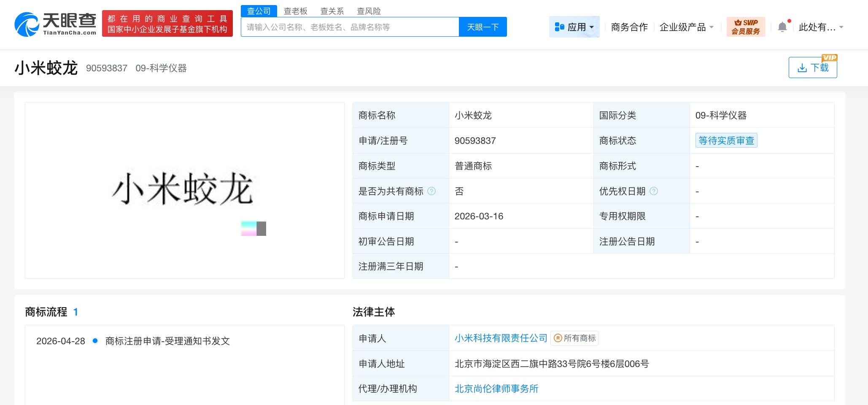Click the 小米蛟龙 page title heading
The width and height of the screenshot is (868, 405).
(46, 68)
